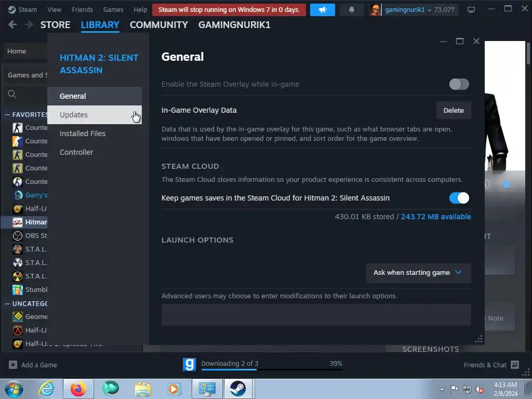Screen dimensions: 532x399
Task: Click the Stumble Guys icon in favorites
Action: coord(18,290)
